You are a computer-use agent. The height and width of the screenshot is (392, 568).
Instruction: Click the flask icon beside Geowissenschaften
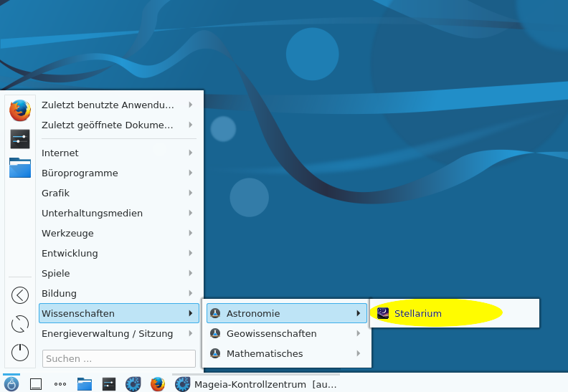[x=215, y=333]
